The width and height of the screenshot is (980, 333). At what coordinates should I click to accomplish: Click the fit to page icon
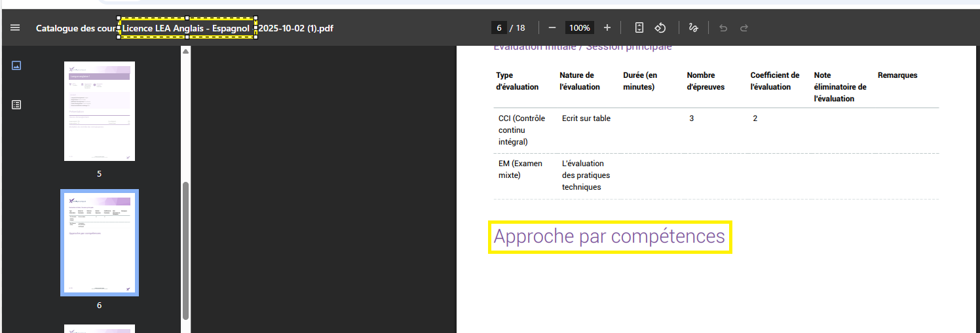pyautogui.click(x=639, y=27)
